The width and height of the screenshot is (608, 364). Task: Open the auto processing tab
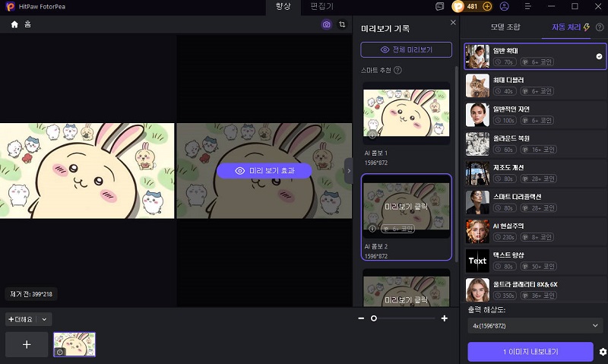tap(566, 27)
